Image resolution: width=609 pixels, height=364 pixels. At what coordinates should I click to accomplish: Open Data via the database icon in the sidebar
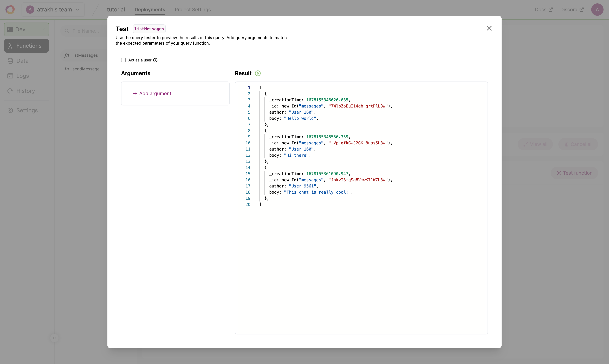[10, 61]
